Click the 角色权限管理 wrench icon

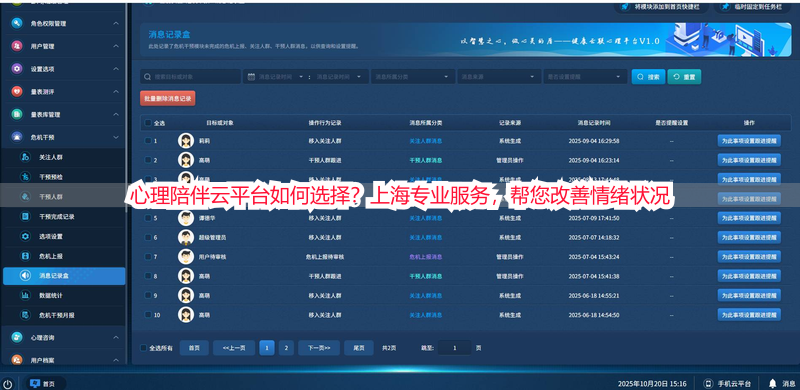pos(17,23)
